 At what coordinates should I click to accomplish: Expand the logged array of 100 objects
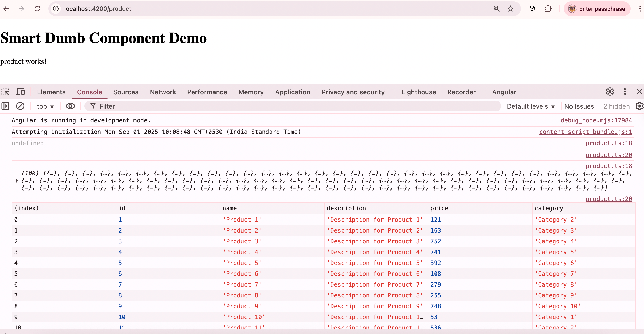pyautogui.click(x=17, y=181)
